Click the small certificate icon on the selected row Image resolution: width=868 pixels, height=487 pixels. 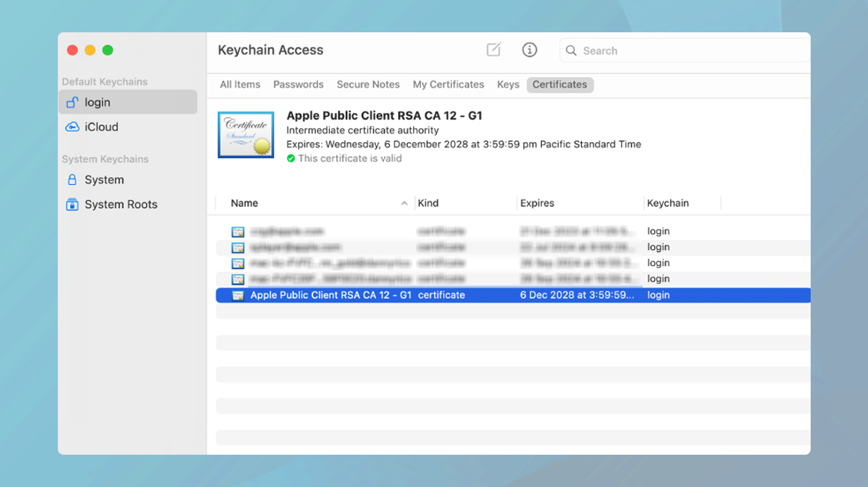click(x=238, y=295)
